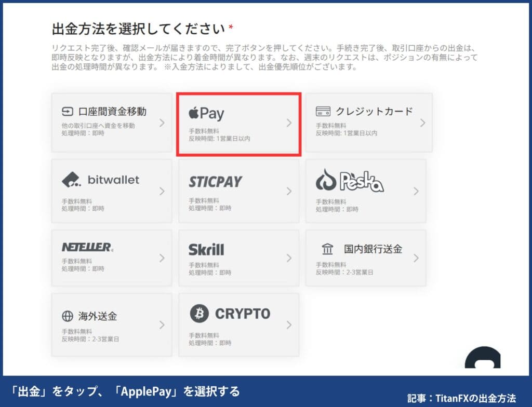The image size is (532, 407).
Task: Click the CRYPTO text label
Action: click(x=243, y=314)
